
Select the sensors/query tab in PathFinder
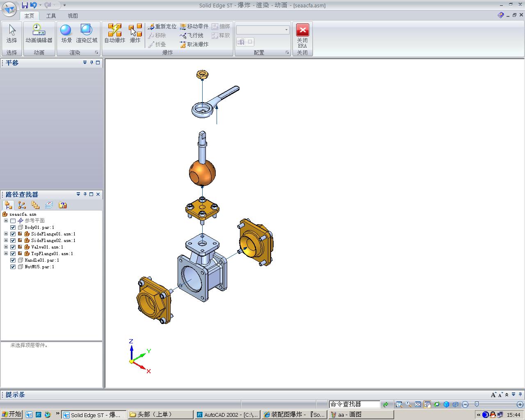(x=62, y=205)
